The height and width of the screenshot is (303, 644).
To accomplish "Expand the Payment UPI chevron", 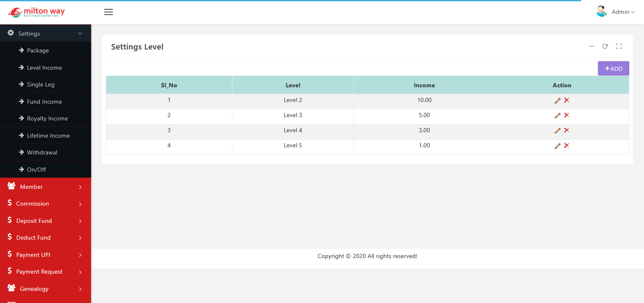I will (x=80, y=255).
